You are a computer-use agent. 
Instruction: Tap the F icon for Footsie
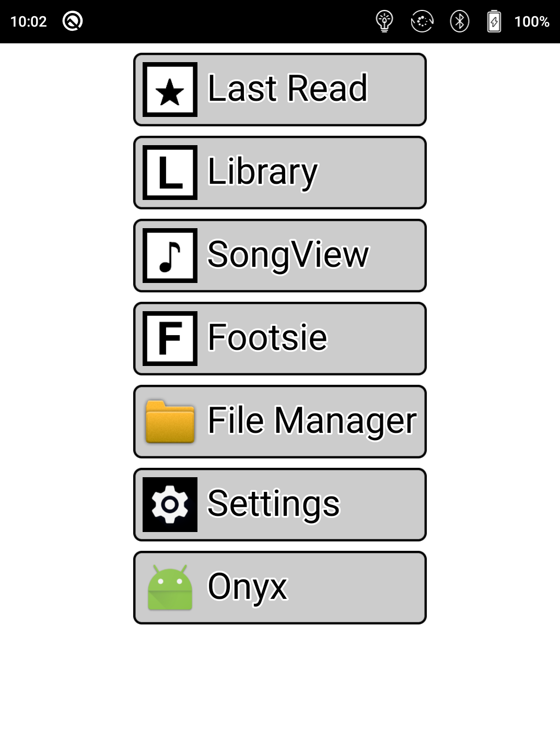(170, 339)
